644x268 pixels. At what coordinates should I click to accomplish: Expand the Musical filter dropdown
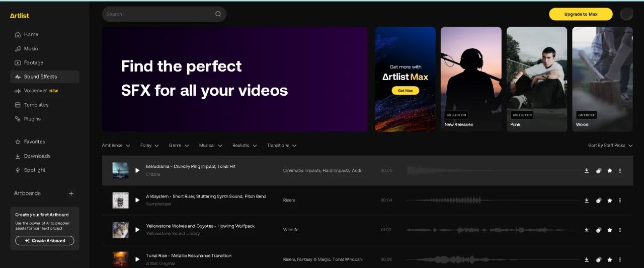click(211, 146)
